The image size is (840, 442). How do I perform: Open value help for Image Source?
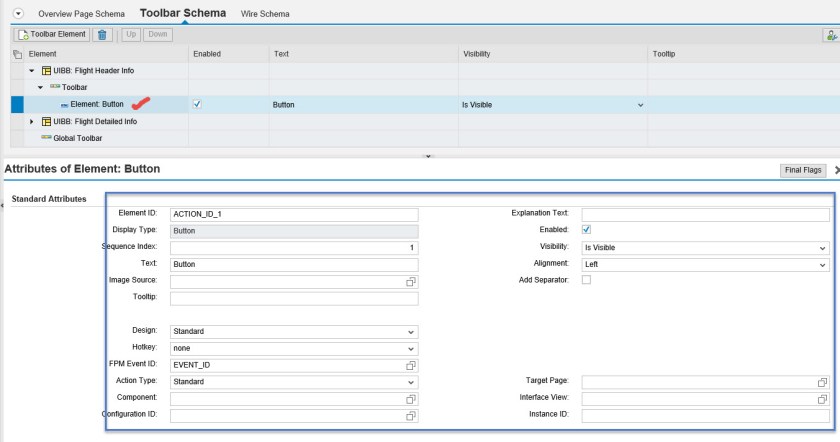click(410, 282)
